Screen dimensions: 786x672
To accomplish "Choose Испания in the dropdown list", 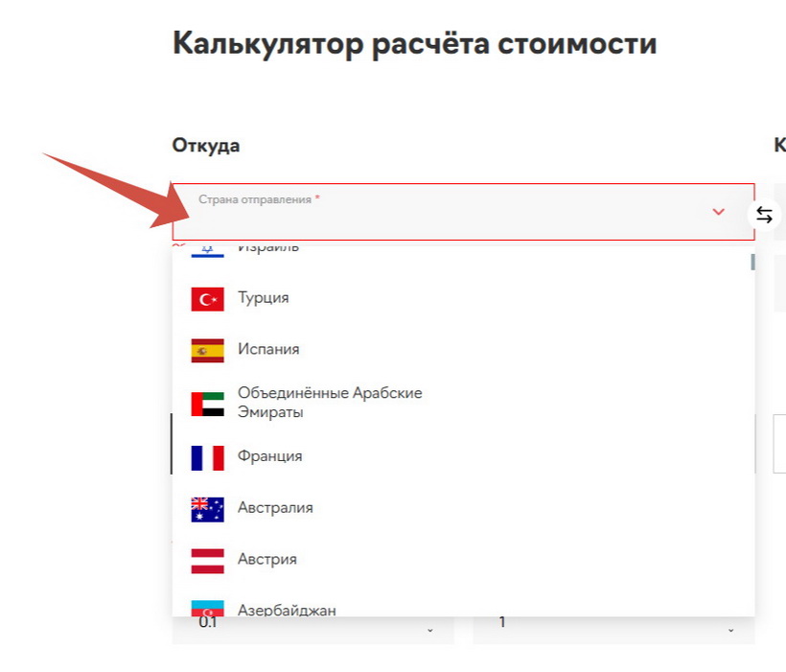I will (x=268, y=350).
